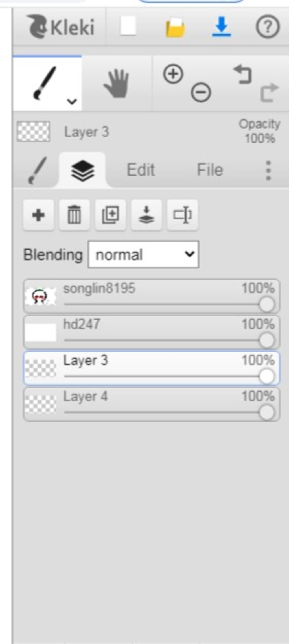Viewport: 289px width, 644px height.
Task: Open help with the question mark icon
Action: click(x=268, y=27)
